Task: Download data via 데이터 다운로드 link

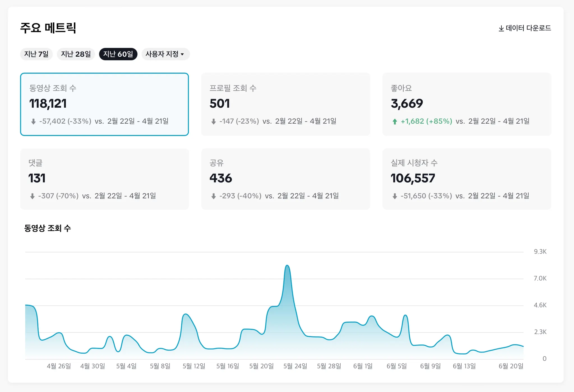Action: point(528,28)
